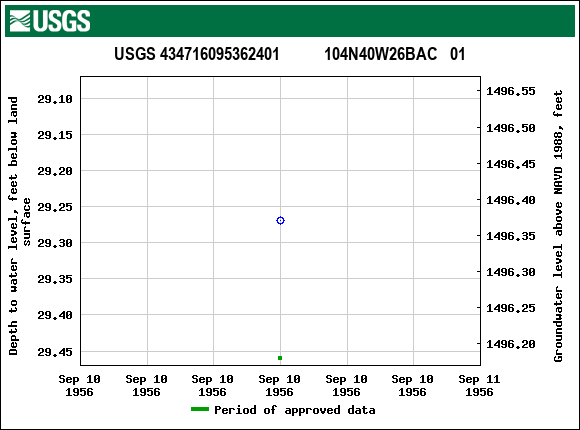580x430 pixels.
Task: Click the left axis value 29.10
Action: (55, 99)
